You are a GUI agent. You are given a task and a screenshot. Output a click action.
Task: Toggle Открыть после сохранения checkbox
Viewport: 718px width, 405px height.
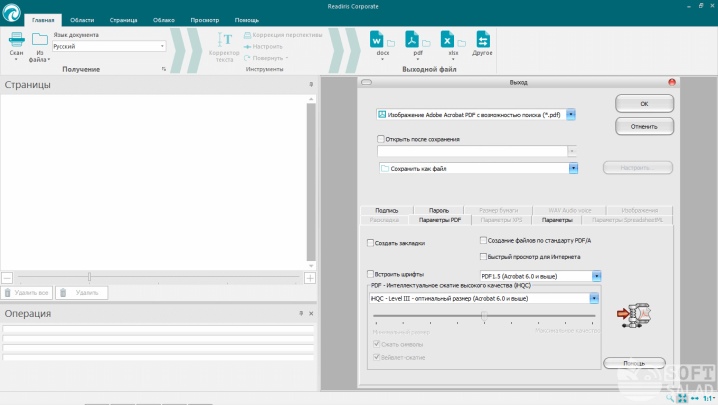(x=381, y=139)
